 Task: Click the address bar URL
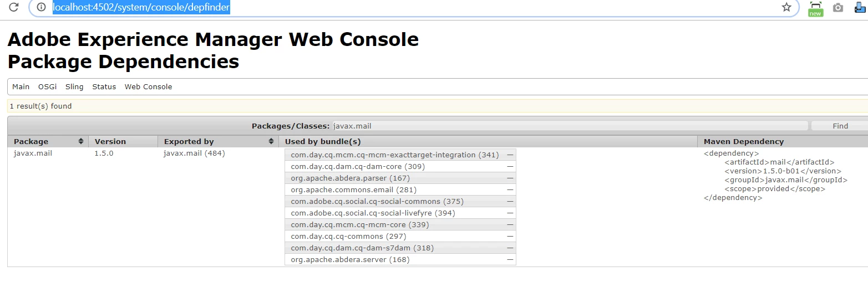coord(141,7)
